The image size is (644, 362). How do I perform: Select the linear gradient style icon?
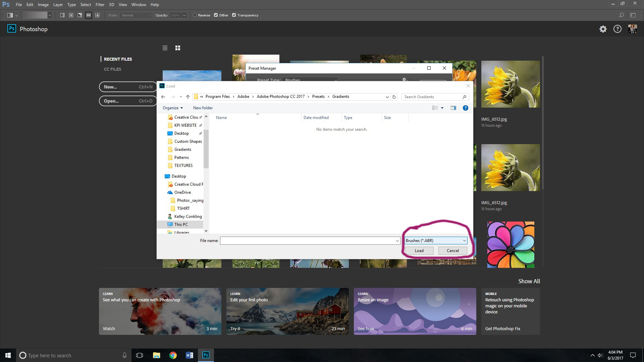pyautogui.click(x=62, y=15)
